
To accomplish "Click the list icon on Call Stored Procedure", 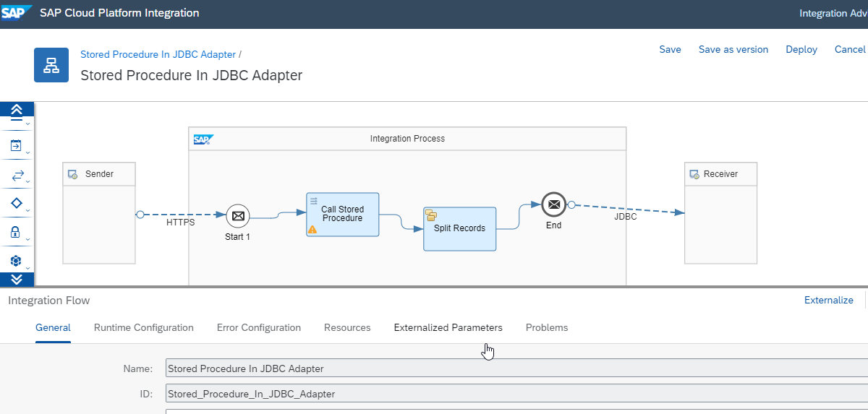I will (314, 200).
